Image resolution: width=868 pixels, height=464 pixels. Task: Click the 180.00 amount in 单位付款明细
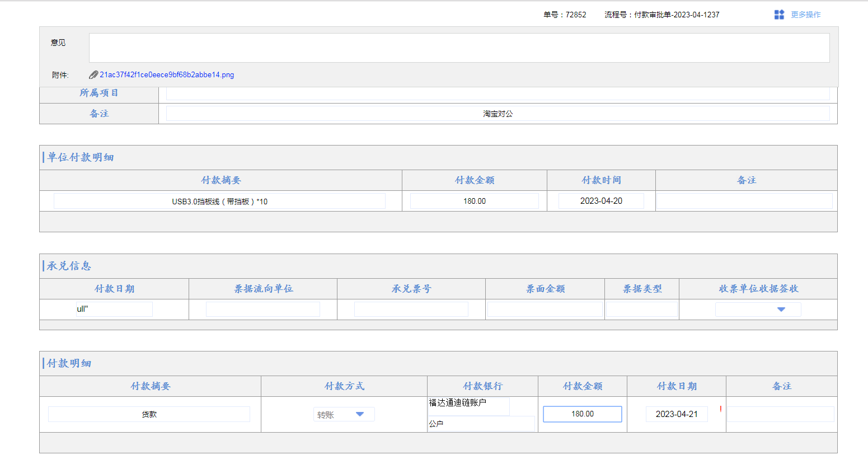(x=474, y=201)
